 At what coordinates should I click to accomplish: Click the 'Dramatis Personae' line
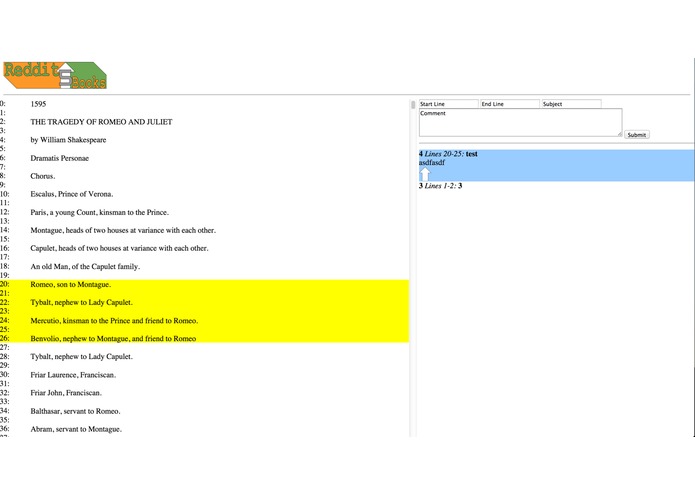pos(59,158)
